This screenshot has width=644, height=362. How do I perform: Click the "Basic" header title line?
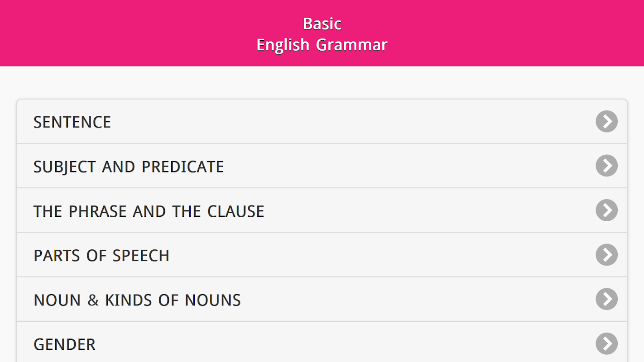[322, 24]
